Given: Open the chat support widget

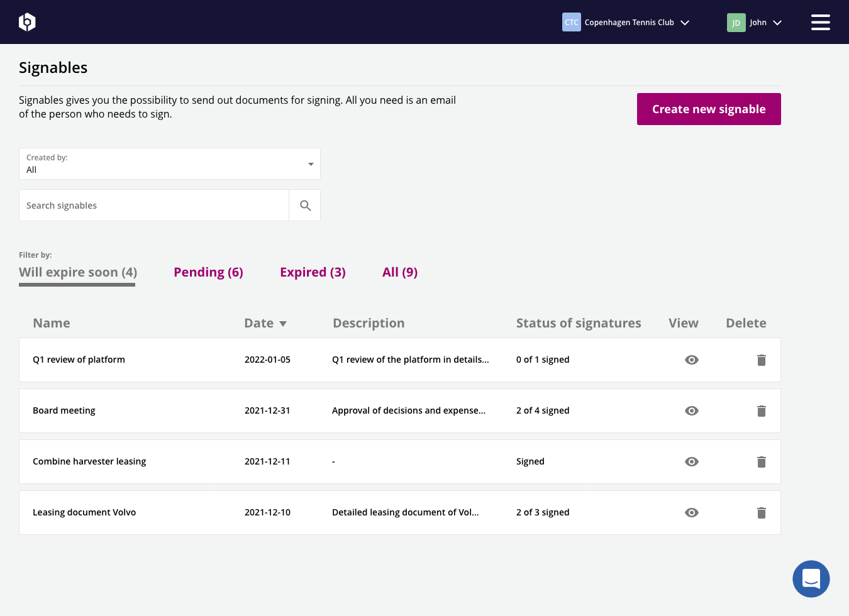Looking at the screenshot, I should point(811,578).
